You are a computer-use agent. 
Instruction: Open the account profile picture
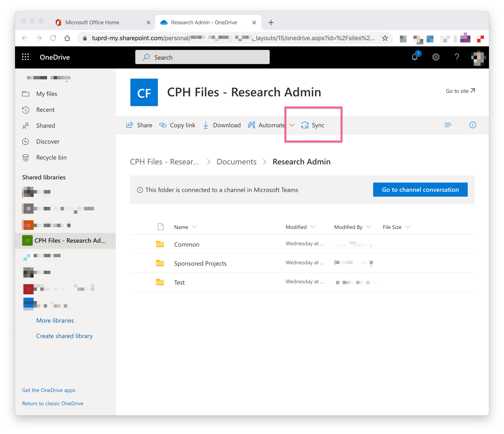pos(478,58)
